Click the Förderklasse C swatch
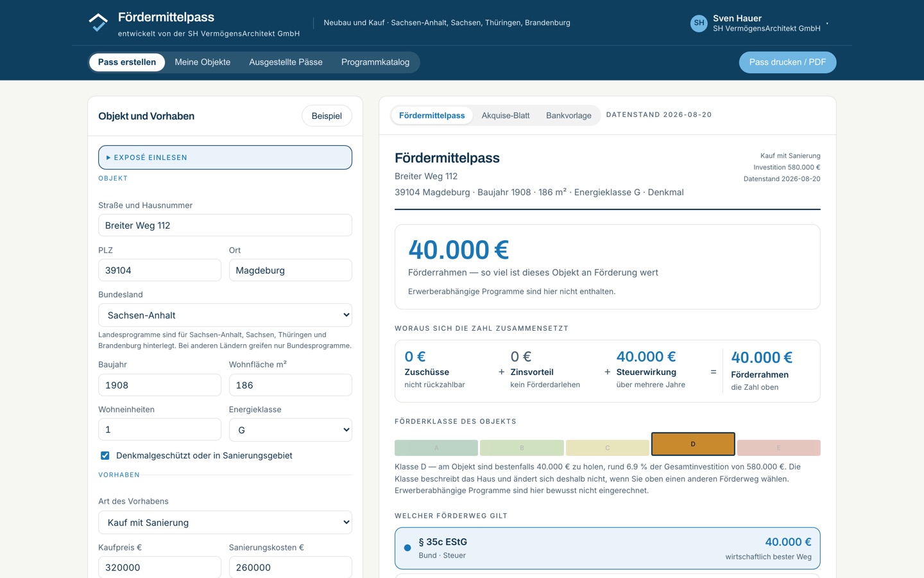Image resolution: width=924 pixels, height=578 pixels. click(608, 448)
